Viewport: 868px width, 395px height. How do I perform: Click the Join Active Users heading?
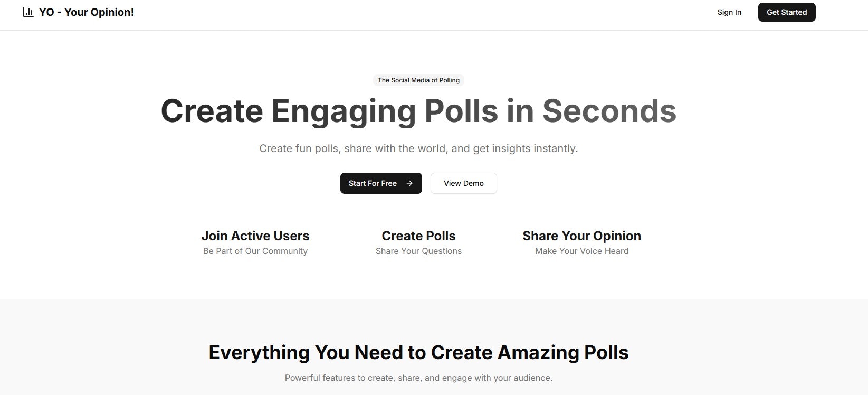(x=255, y=236)
